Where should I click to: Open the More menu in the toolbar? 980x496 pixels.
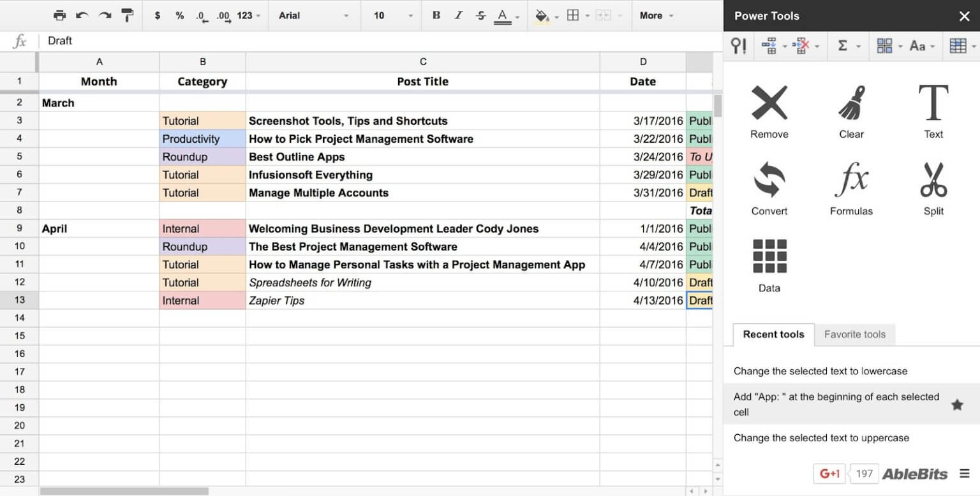pos(656,15)
